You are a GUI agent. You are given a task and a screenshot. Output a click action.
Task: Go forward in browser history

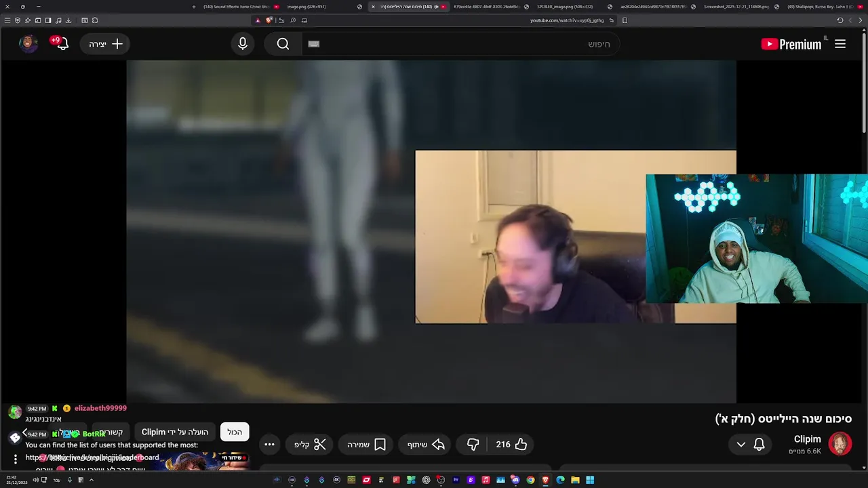tap(861, 20)
